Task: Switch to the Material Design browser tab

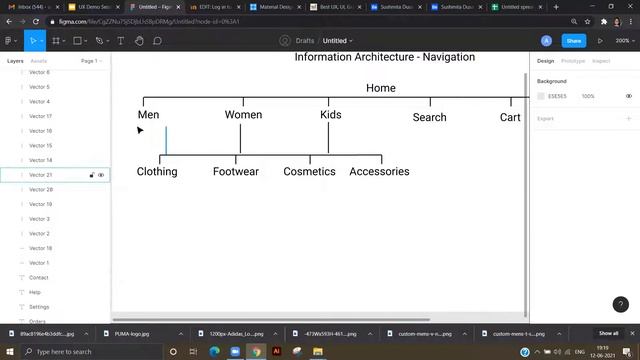Action: click(276, 7)
